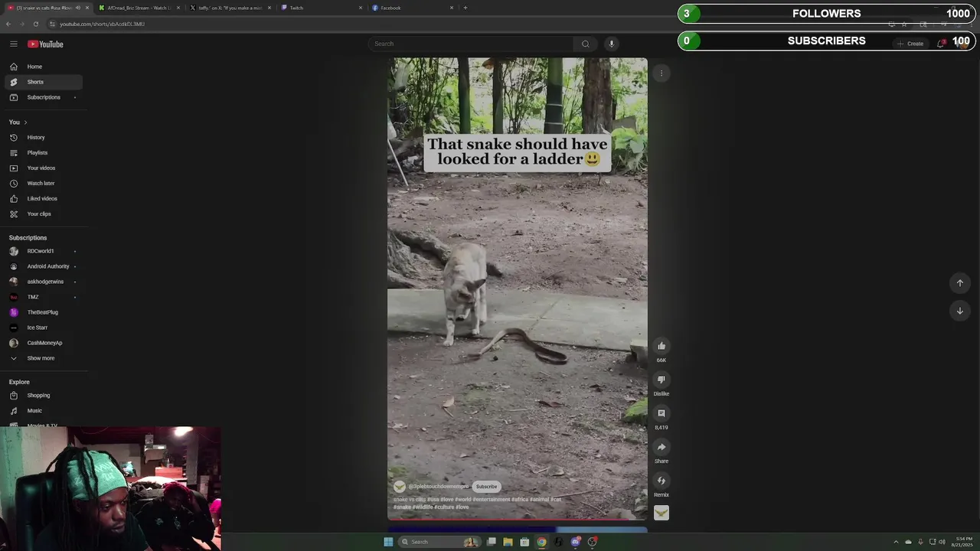Click the search magnifier button
This screenshot has width=980, height=551.
coord(586,44)
